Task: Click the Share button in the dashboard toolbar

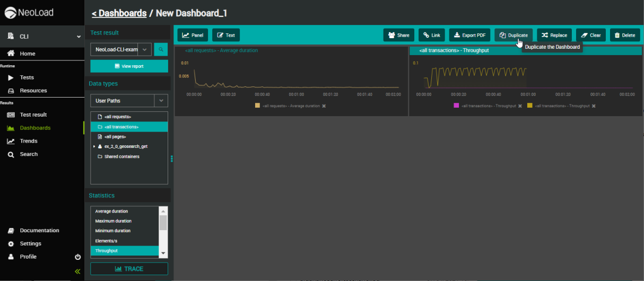Action: point(398,35)
